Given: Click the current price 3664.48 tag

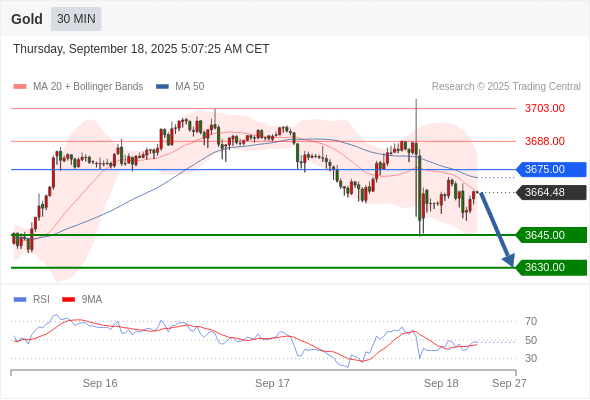Looking at the screenshot, I should click(x=551, y=192).
